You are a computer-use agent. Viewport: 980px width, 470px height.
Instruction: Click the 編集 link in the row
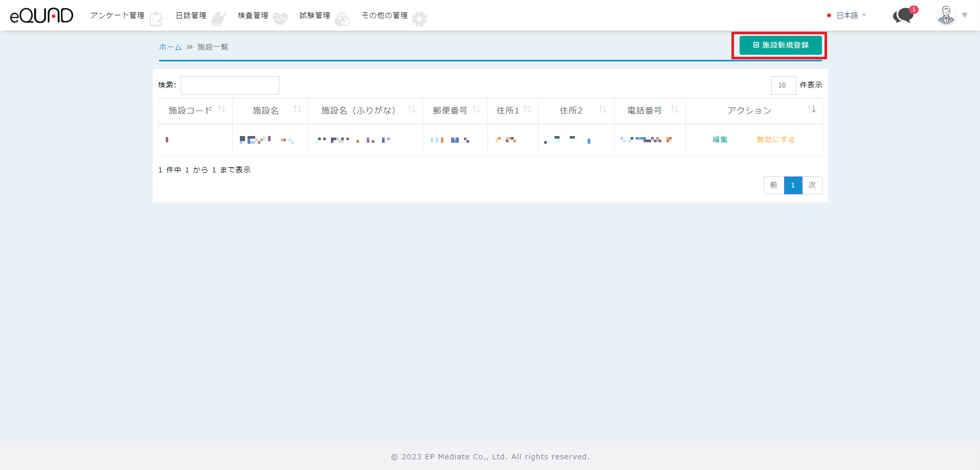coord(720,140)
